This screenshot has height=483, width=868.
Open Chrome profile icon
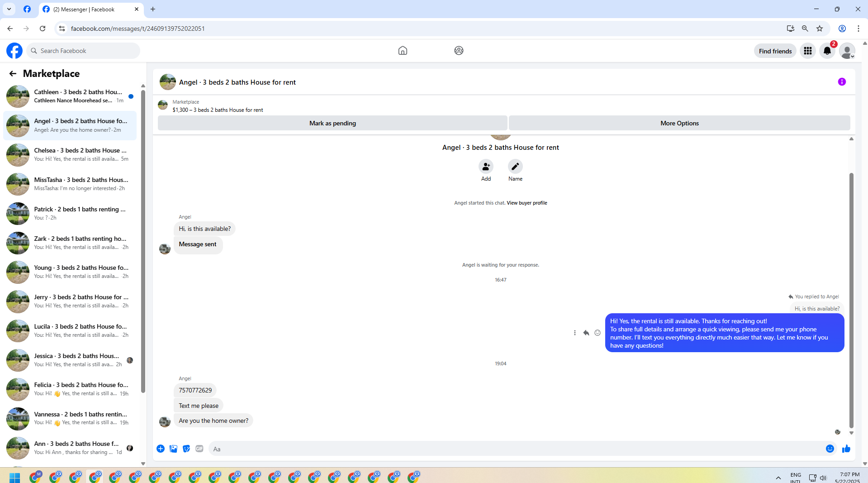click(842, 29)
